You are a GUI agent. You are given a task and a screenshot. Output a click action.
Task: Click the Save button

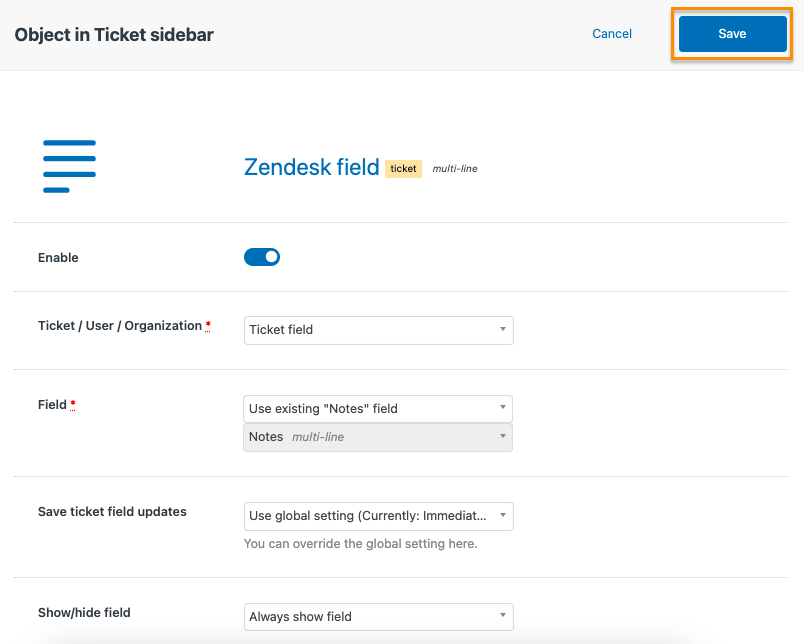(732, 34)
